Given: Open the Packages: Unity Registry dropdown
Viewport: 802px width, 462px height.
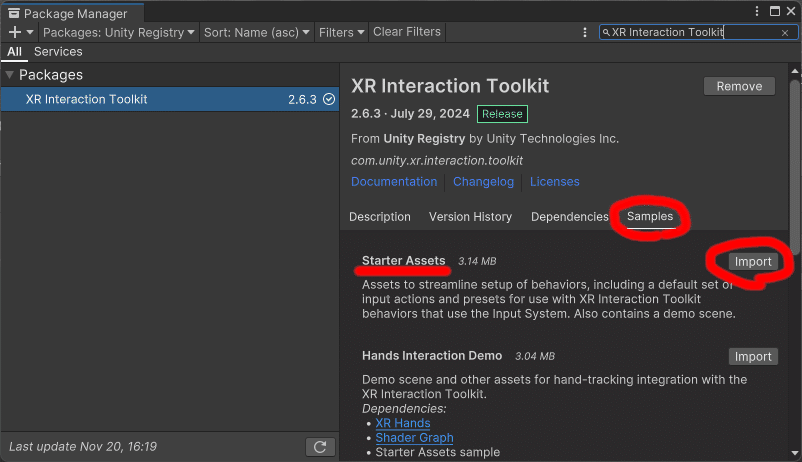Looking at the screenshot, I should coord(119,32).
